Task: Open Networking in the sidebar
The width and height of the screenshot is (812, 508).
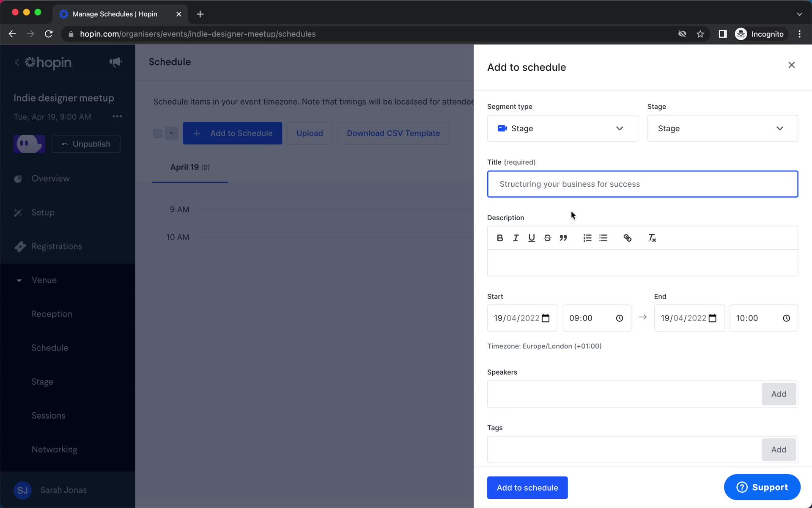Action: [x=55, y=450]
